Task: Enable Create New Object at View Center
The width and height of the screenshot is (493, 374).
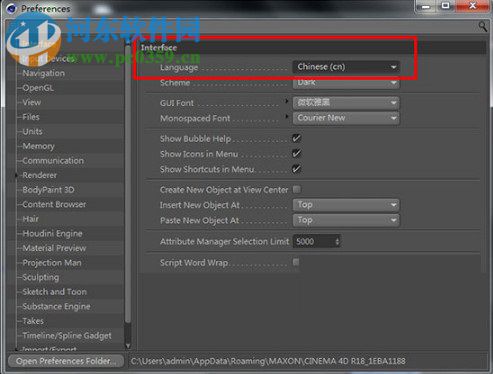Action: pyautogui.click(x=296, y=189)
